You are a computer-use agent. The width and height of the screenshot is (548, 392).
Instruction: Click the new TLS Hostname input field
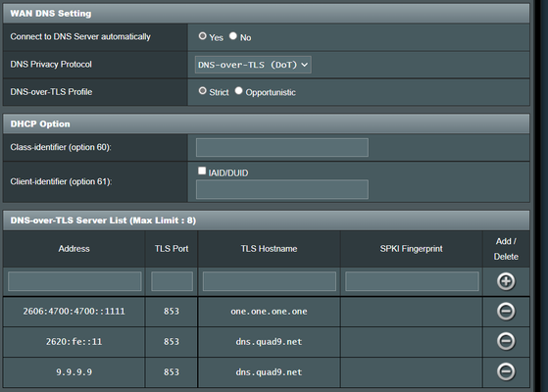(270, 281)
